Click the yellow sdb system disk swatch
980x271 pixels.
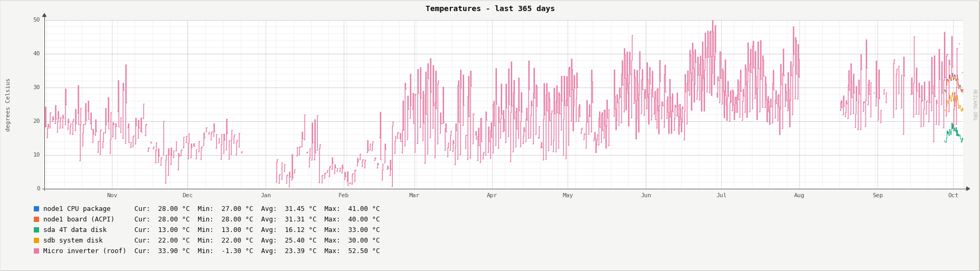pos(36,240)
